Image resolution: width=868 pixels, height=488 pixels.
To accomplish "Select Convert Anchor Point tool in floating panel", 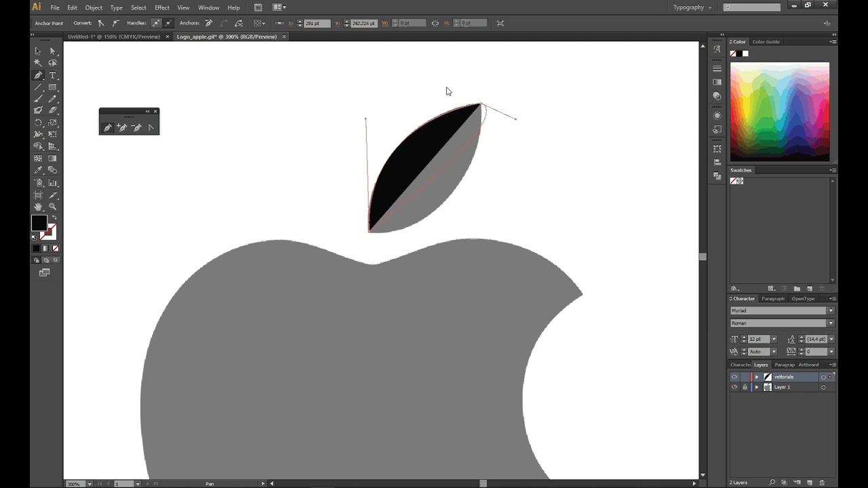I will [x=151, y=127].
